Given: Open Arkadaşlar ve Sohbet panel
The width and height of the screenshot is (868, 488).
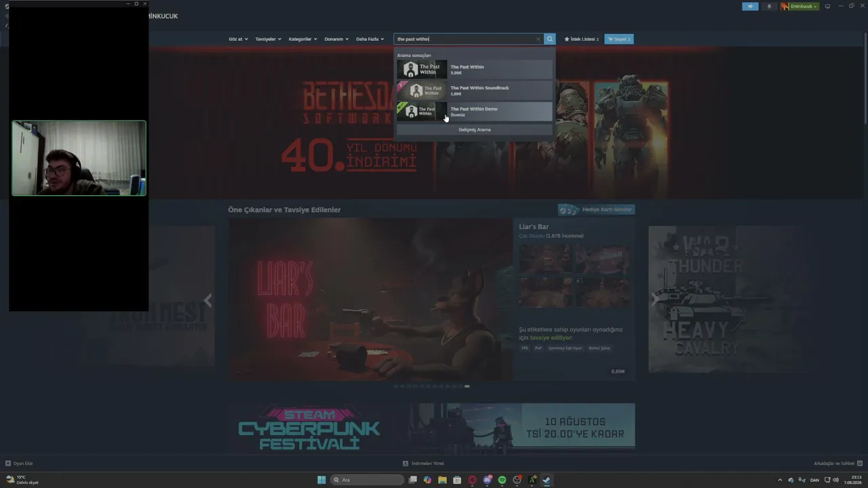Looking at the screenshot, I should [x=837, y=464].
